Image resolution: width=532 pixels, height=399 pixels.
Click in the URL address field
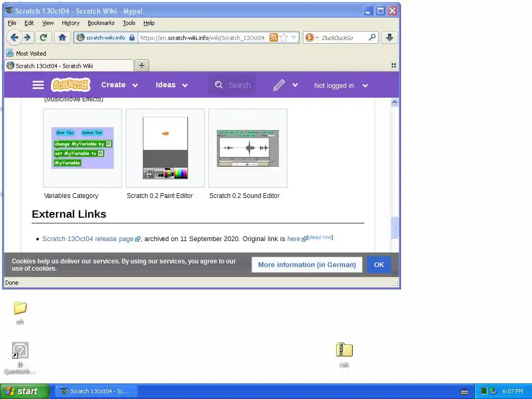203,37
